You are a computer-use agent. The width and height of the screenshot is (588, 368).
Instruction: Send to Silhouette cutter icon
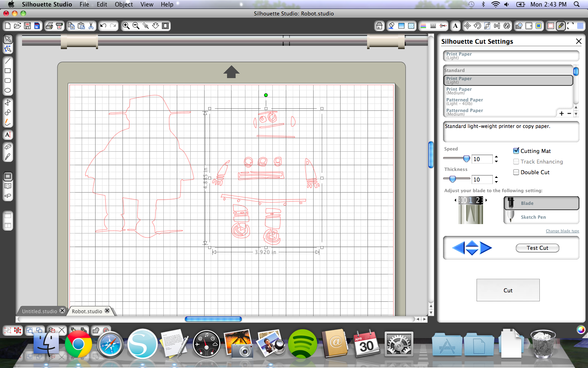[x=59, y=26]
